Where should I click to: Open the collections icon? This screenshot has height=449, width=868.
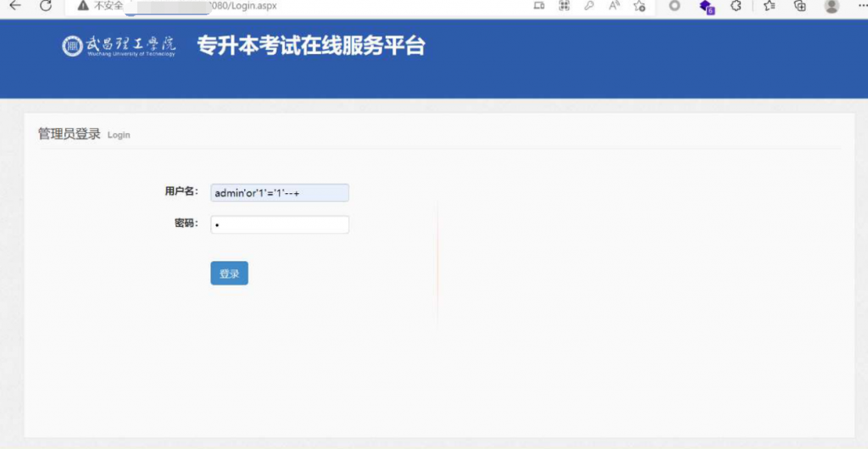799,6
